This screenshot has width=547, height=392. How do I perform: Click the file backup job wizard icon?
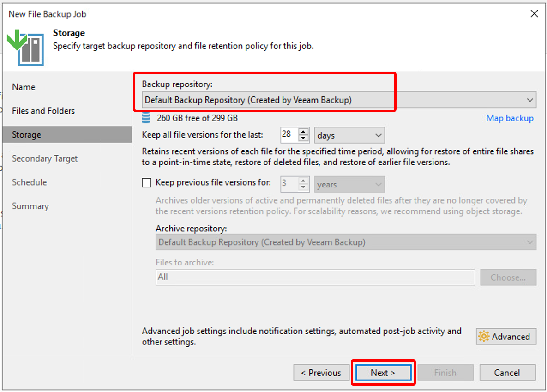click(x=25, y=48)
